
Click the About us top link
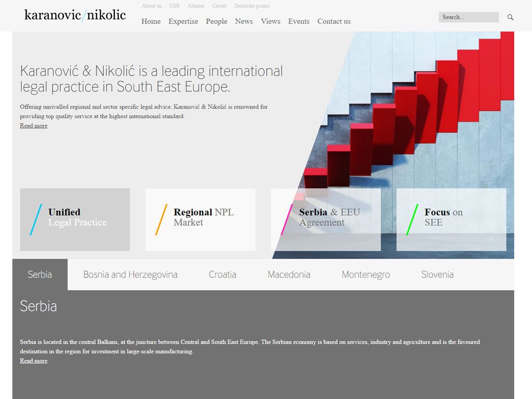[x=152, y=6]
